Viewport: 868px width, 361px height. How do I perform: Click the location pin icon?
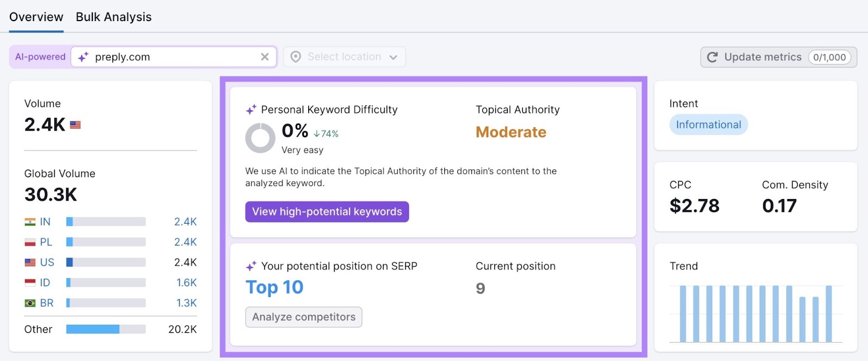point(295,56)
